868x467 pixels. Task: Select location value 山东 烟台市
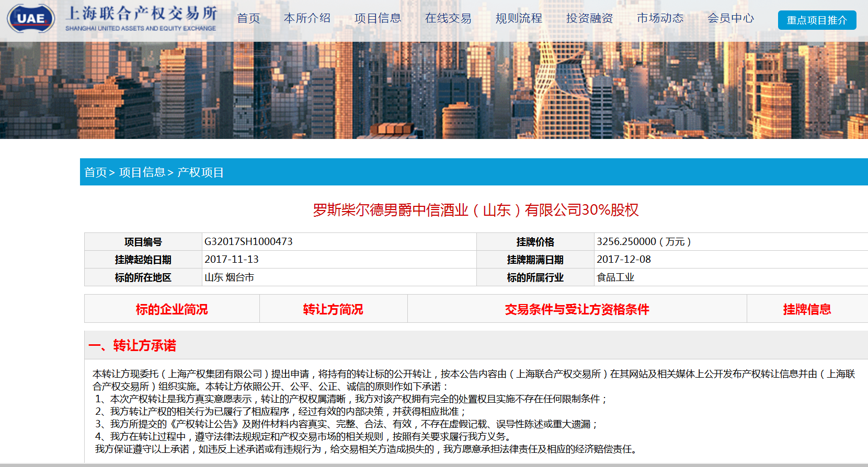[x=229, y=277]
